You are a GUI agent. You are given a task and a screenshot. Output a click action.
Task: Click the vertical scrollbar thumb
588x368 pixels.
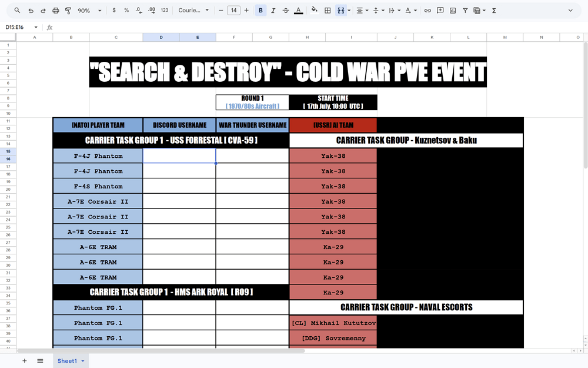click(x=586, y=104)
